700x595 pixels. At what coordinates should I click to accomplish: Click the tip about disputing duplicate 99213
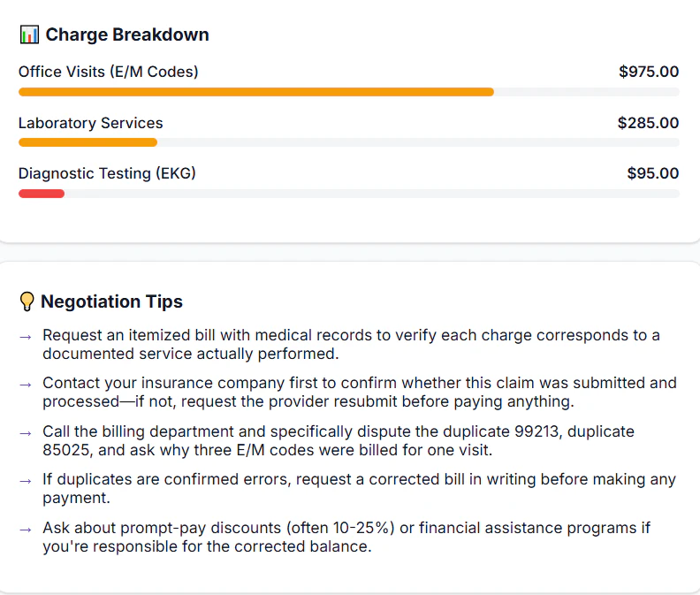(339, 441)
